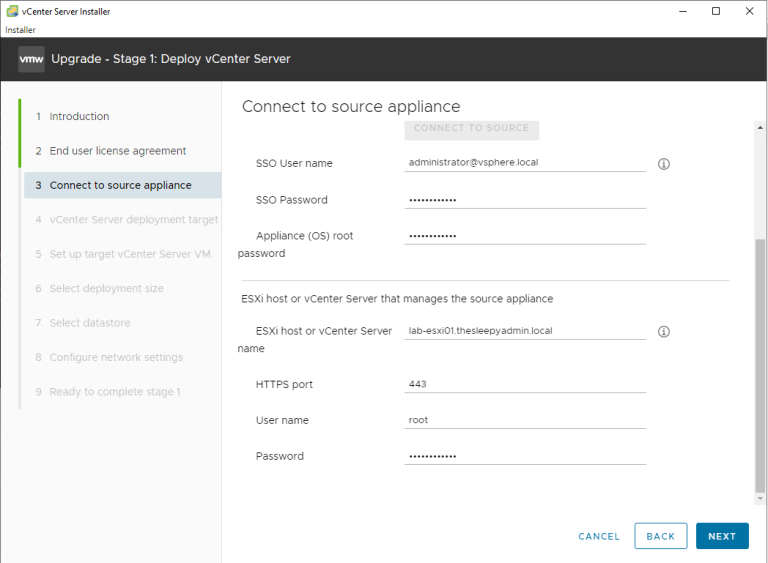This screenshot has height=563, width=768.
Task: Click CANCEL to abort the upgrade
Action: (x=599, y=537)
